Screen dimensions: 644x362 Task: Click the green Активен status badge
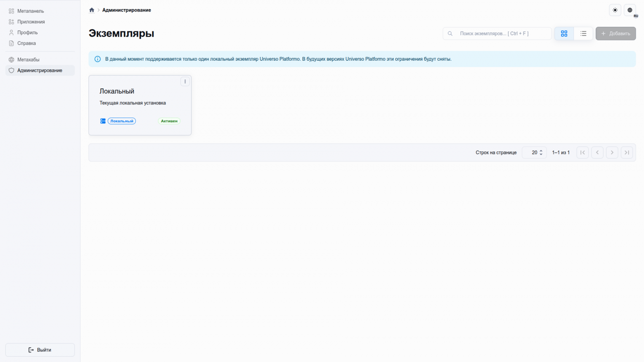[169, 121]
